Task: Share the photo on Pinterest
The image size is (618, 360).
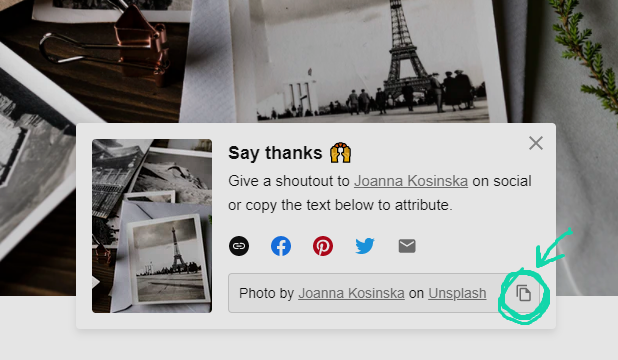Action: tap(323, 246)
